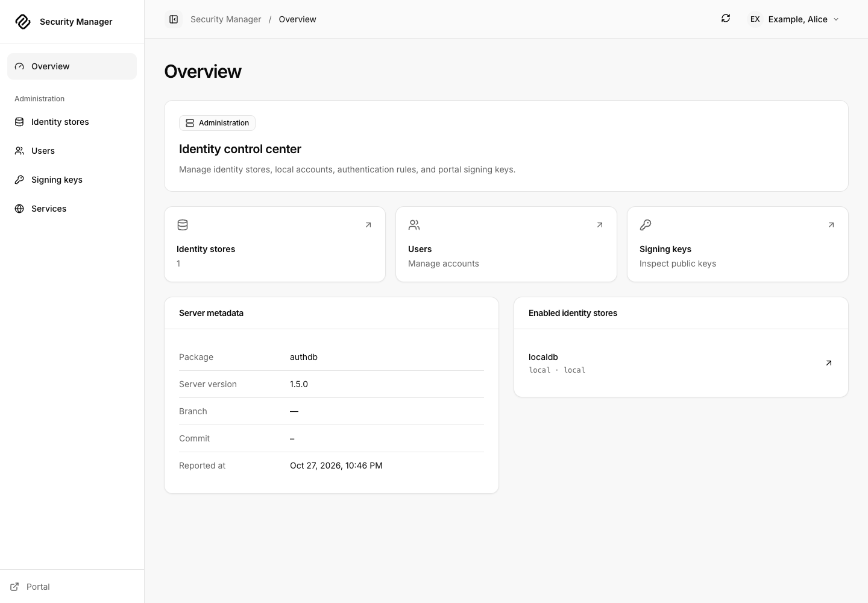The width and height of the screenshot is (868, 603).
Task: Click the globe icon beside Services in sidebar
Action: pos(19,209)
